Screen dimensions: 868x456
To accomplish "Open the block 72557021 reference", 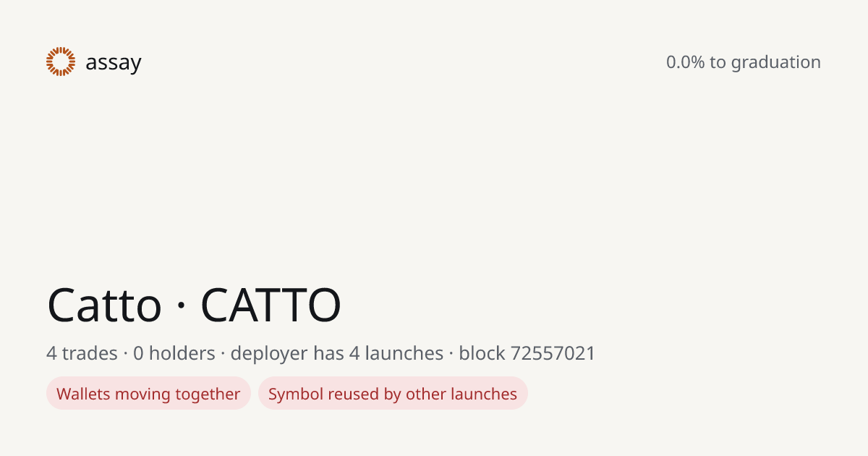I will pos(527,353).
